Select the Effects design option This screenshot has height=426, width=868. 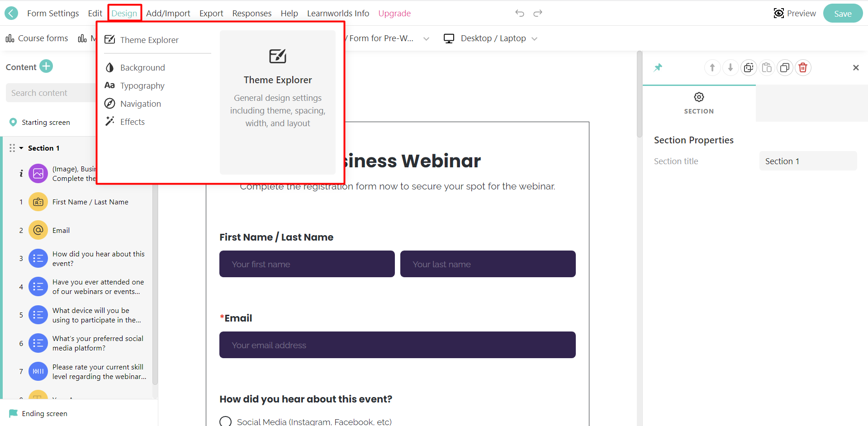[x=133, y=121]
